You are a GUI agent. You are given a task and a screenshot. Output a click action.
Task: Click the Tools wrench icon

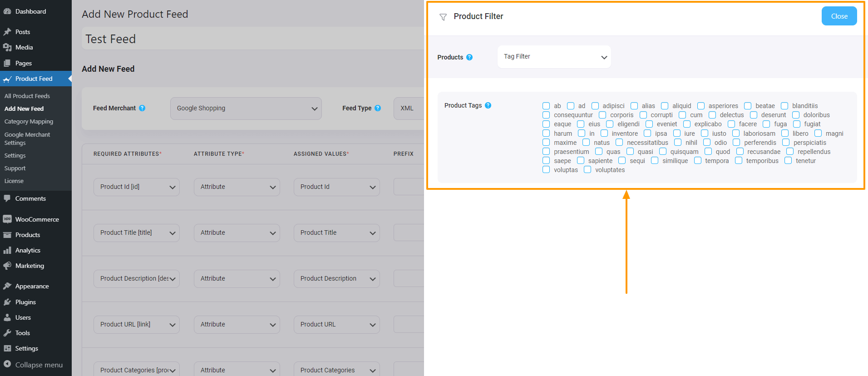[x=7, y=333]
